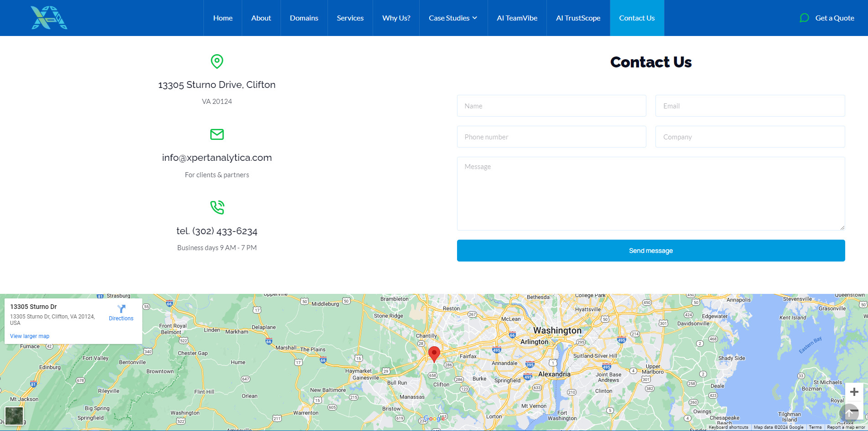The image size is (868, 431).
Task: Zoom in map with plus button
Action: coord(854,392)
